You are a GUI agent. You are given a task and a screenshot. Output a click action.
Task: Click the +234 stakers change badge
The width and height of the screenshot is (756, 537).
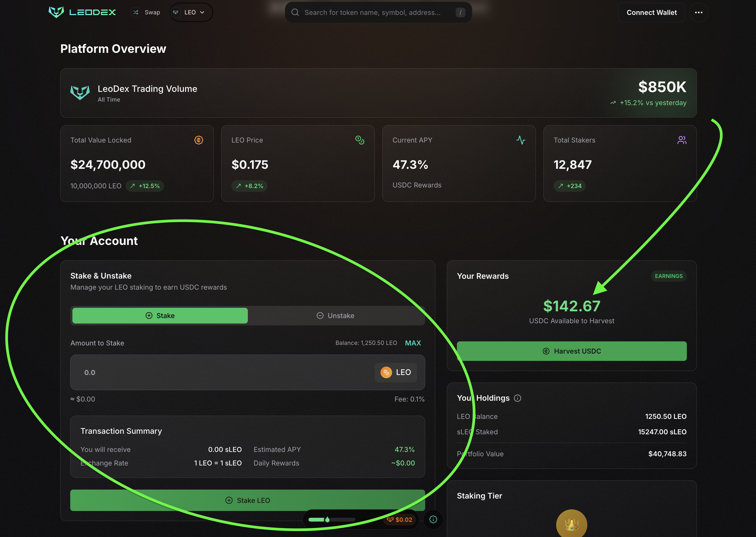pos(569,186)
